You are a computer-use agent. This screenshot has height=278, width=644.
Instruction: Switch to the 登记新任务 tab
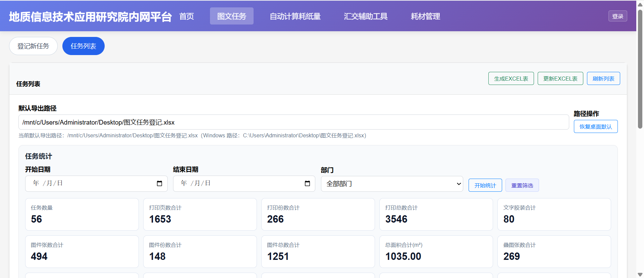coord(33,46)
